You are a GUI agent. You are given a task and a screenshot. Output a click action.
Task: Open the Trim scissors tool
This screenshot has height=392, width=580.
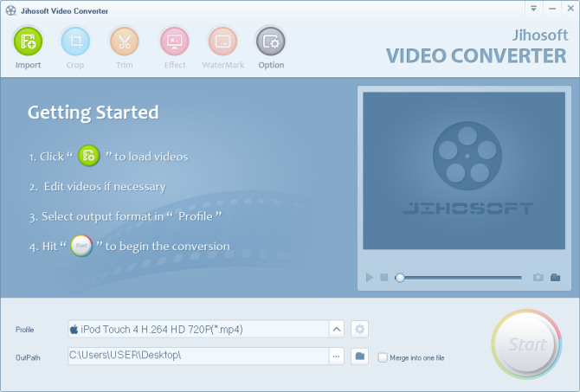(125, 42)
